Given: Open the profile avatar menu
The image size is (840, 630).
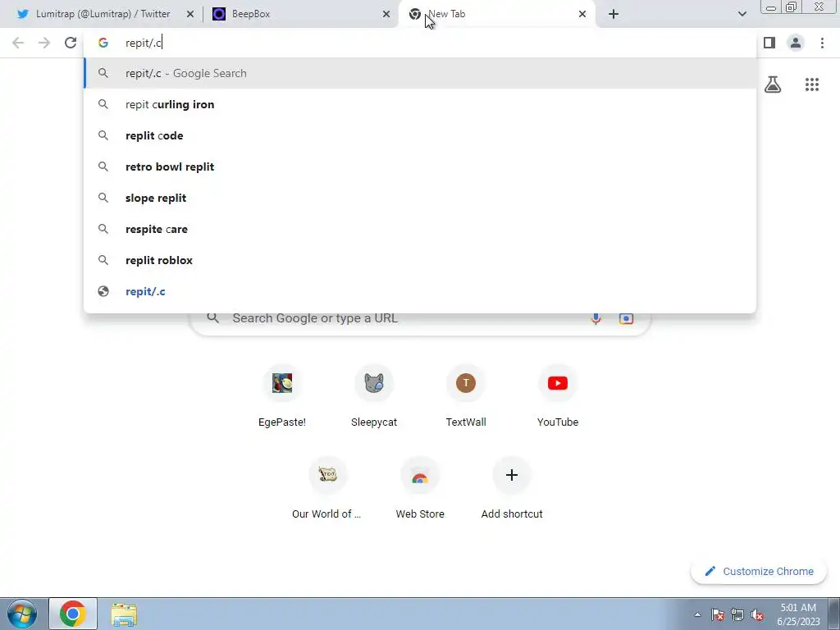Looking at the screenshot, I should tap(796, 43).
